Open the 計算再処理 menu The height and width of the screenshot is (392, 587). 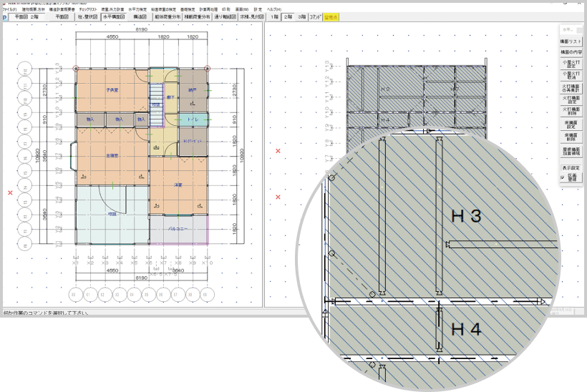(208, 9)
